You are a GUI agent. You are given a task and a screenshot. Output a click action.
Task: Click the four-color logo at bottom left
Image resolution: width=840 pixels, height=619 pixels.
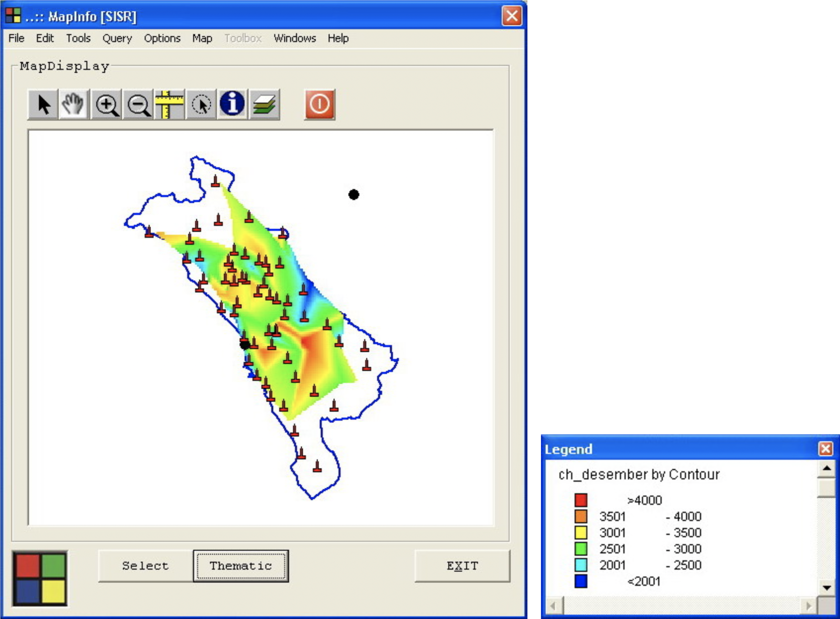coord(40,579)
